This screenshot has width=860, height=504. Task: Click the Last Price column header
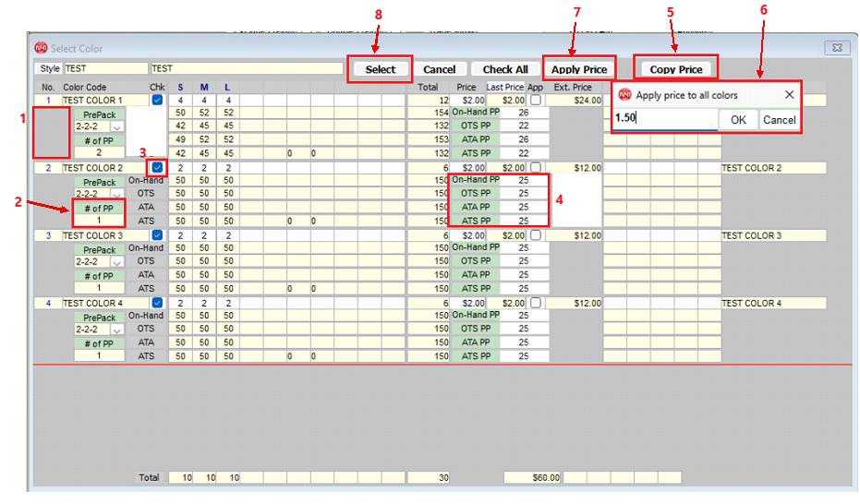tap(505, 87)
